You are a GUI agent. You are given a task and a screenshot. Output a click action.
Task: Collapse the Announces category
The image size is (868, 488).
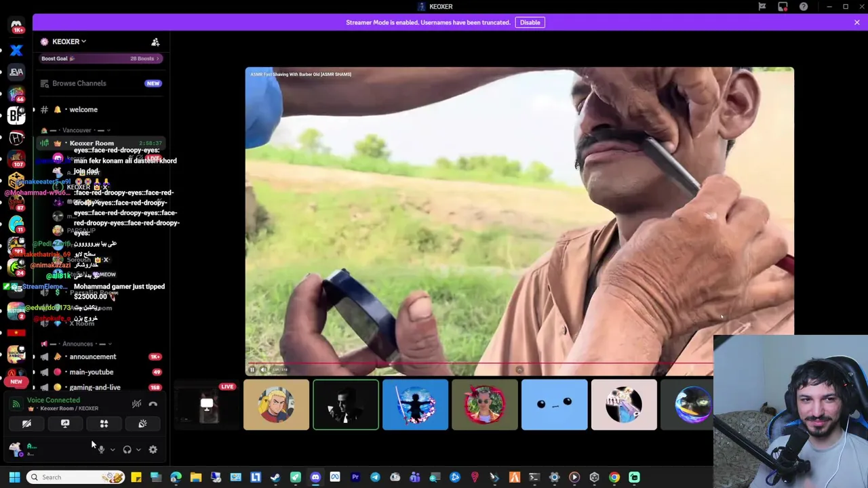[x=76, y=344]
